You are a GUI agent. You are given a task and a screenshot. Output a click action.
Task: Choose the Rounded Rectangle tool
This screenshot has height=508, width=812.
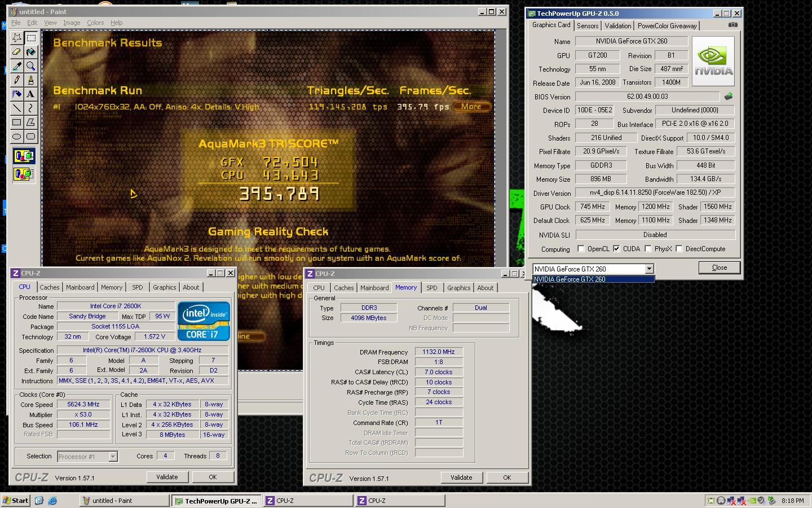point(31,136)
